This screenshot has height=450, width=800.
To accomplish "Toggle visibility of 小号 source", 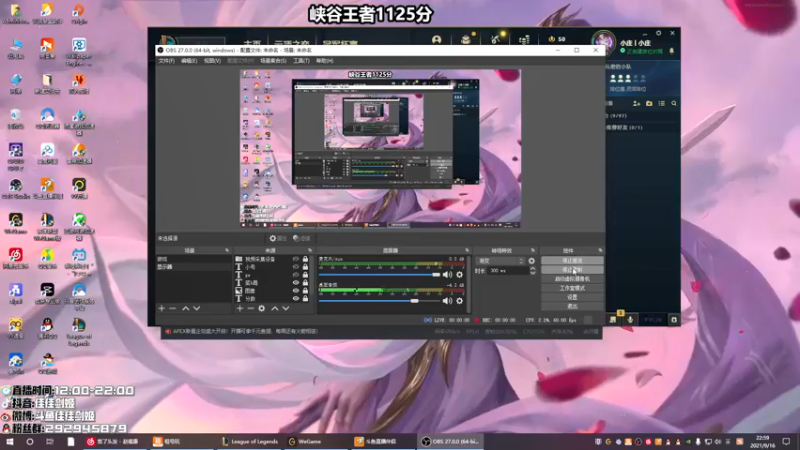I will 295,267.
